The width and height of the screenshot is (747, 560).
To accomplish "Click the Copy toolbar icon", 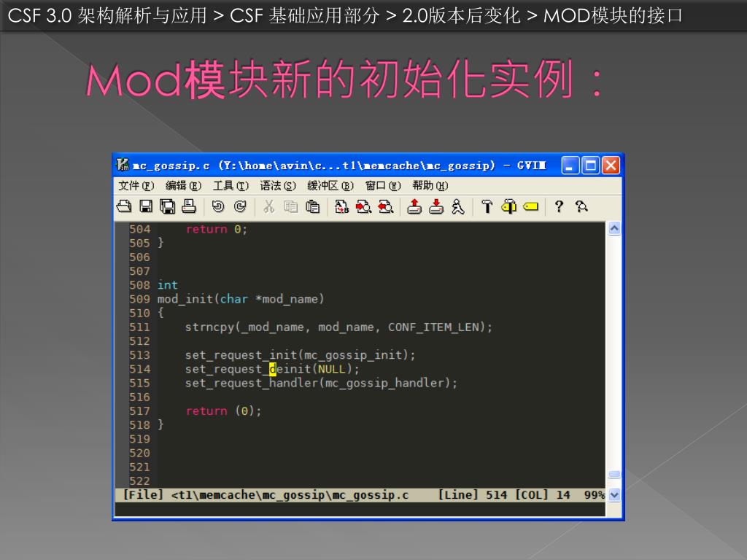I will tap(290, 206).
